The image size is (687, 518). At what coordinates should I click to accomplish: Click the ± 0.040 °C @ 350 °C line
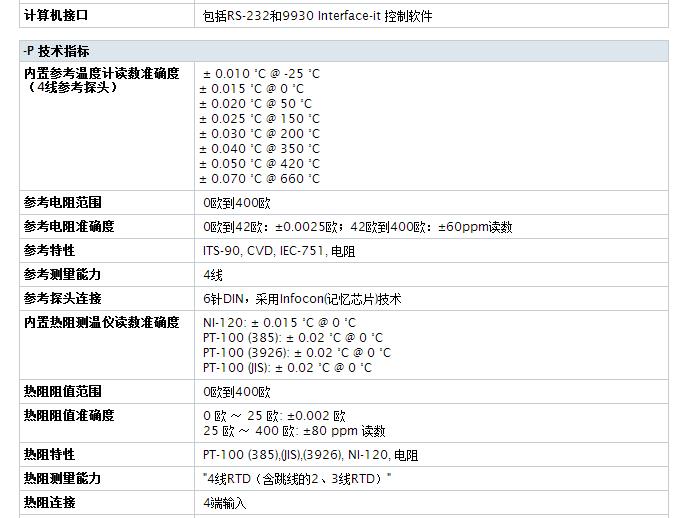(x=260, y=149)
